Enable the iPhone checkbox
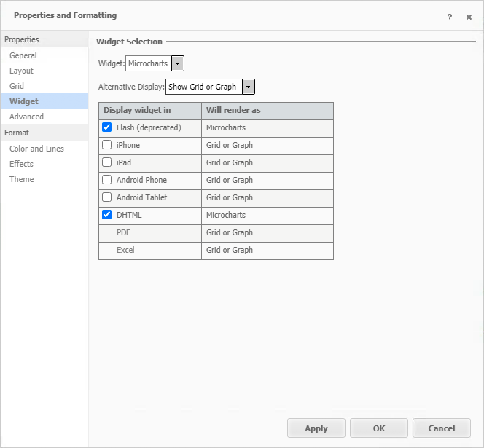 pyautogui.click(x=107, y=145)
